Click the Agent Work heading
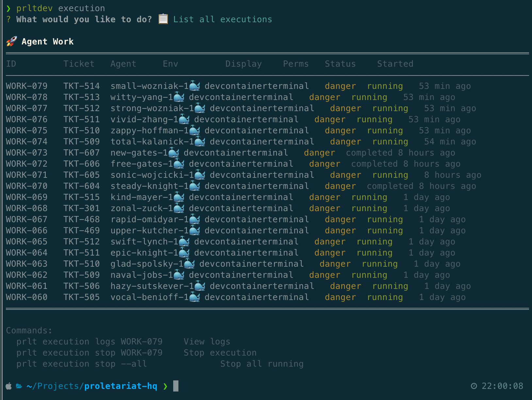The height and width of the screenshot is (400, 532). tap(48, 42)
